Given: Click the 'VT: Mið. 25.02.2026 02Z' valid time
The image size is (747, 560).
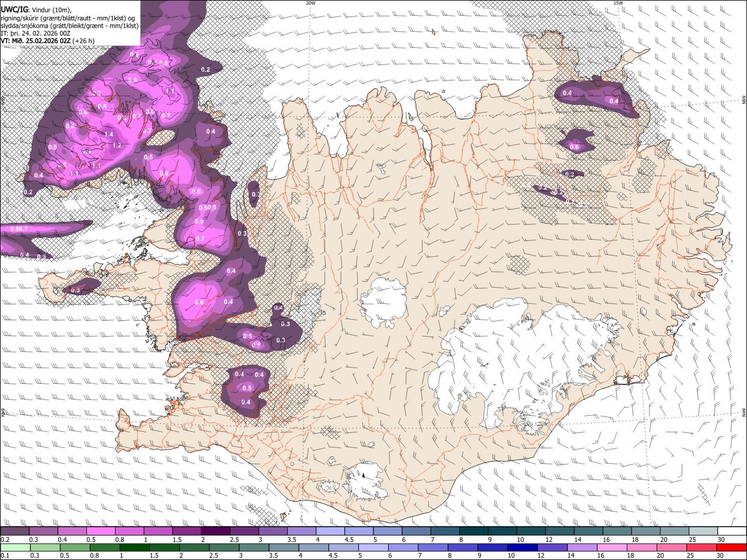Looking at the screenshot, I should pyautogui.click(x=36, y=41).
